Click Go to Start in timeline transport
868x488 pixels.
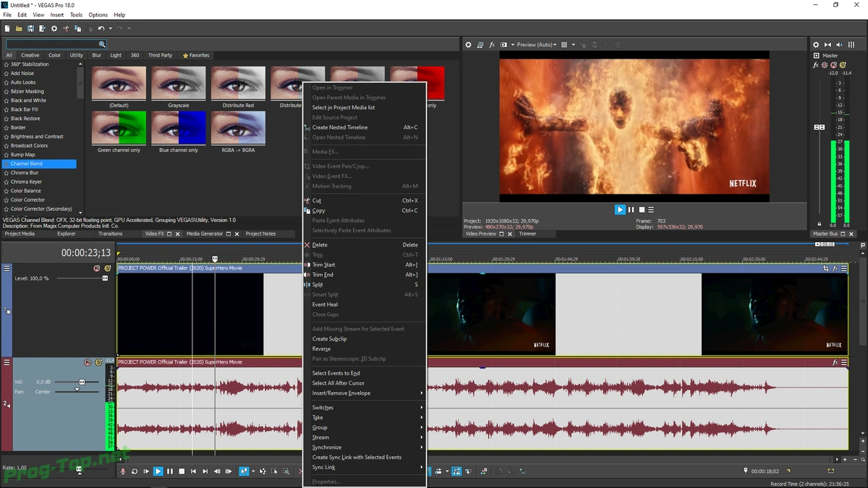pyautogui.click(x=193, y=471)
